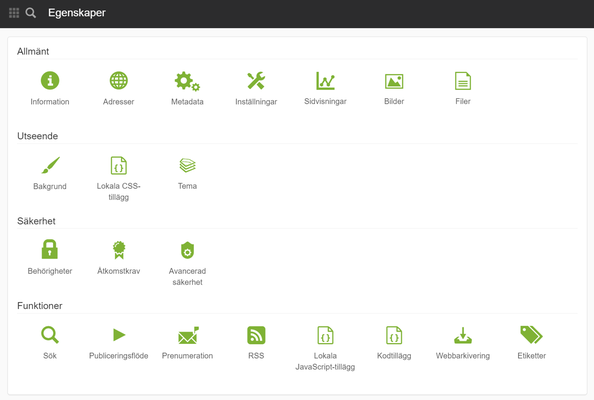Open Publiceringsflöde play icon
This screenshot has width=594, height=400.
pyautogui.click(x=119, y=335)
